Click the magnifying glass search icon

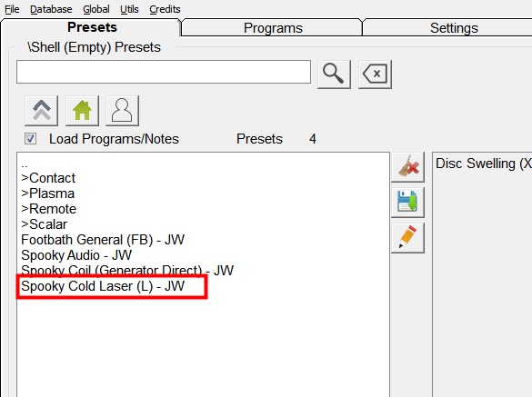pos(334,74)
